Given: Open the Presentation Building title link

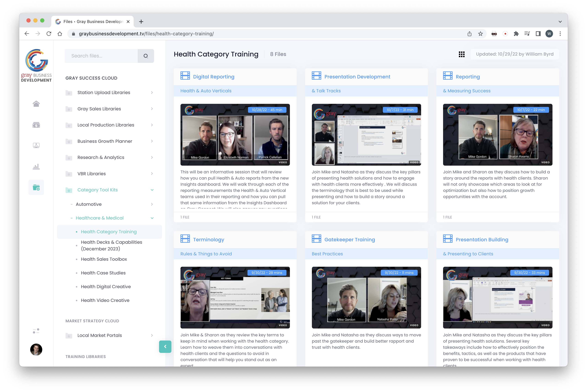Looking at the screenshot, I should tap(482, 240).
